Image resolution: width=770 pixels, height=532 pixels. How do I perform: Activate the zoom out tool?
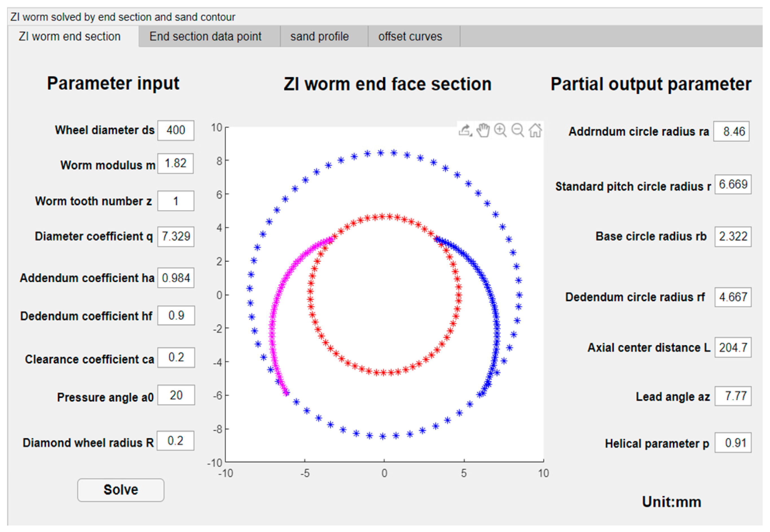[518, 130]
